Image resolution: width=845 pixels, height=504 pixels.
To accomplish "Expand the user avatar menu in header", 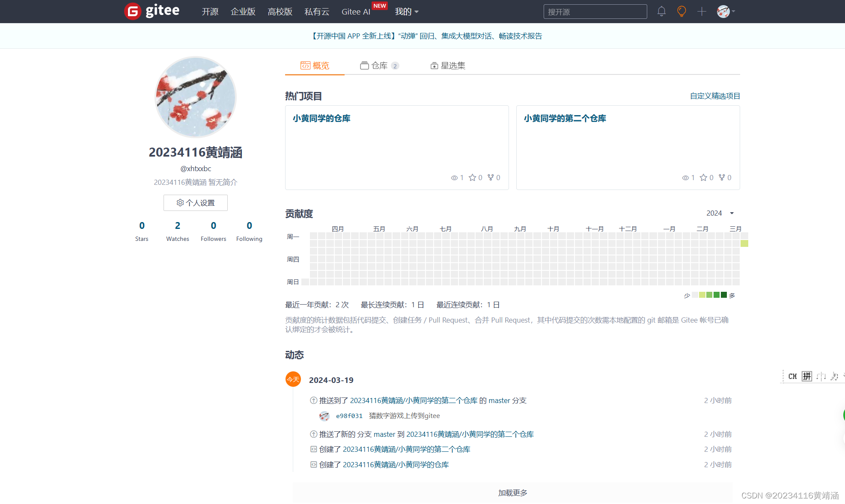I will [726, 12].
